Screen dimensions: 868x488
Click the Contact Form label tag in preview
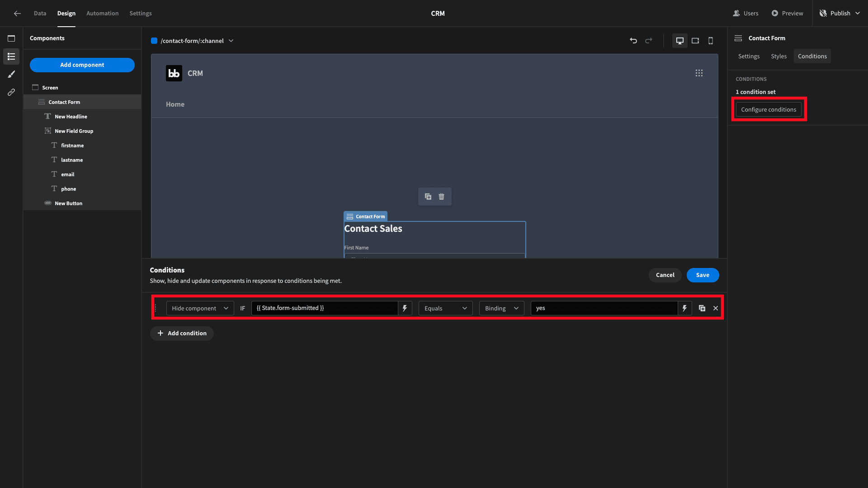coord(365,216)
